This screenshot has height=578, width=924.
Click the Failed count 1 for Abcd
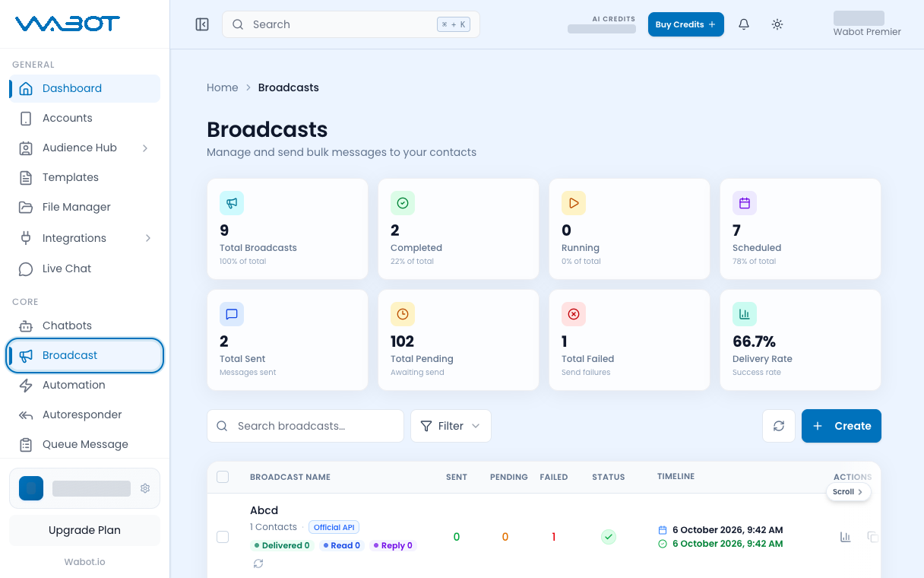pyautogui.click(x=554, y=537)
